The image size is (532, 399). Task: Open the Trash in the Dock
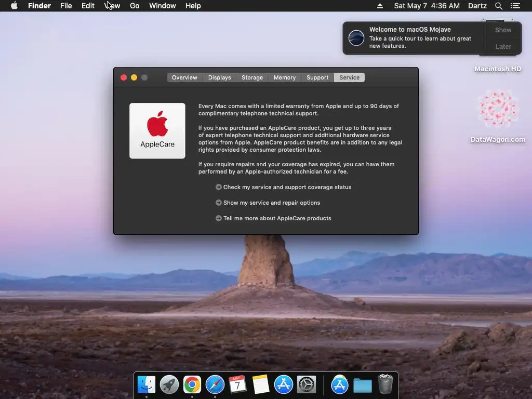(x=385, y=384)
